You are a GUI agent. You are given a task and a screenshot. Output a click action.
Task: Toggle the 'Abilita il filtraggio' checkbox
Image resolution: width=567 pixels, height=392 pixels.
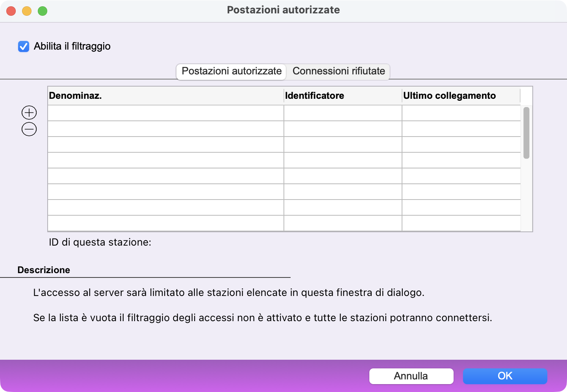pyautogui.click(x=24, y=46)
